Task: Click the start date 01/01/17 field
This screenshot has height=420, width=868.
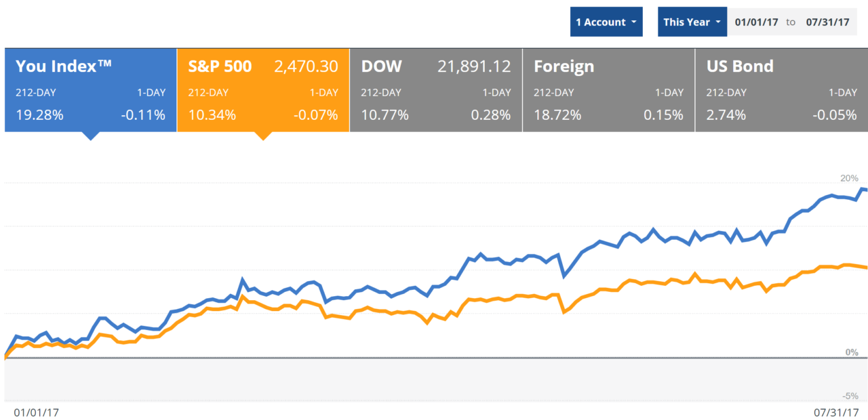Action: pos(756,22)
